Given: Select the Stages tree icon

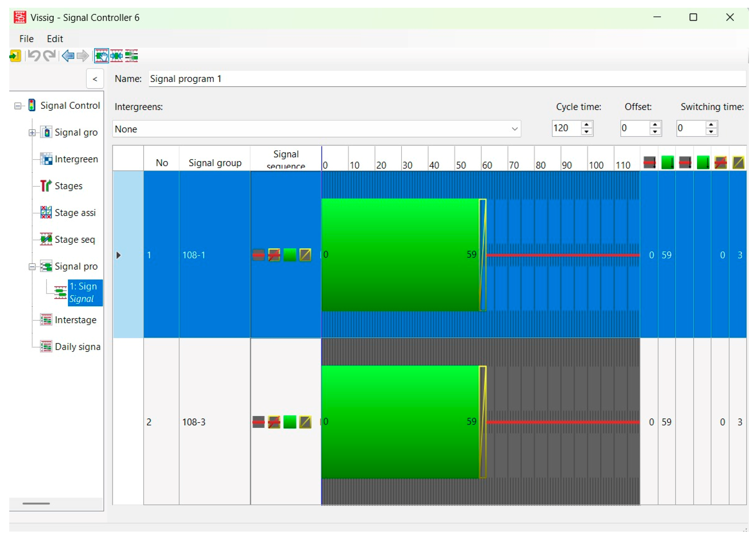Looking at the screenshot, I should tap(46, 186).
